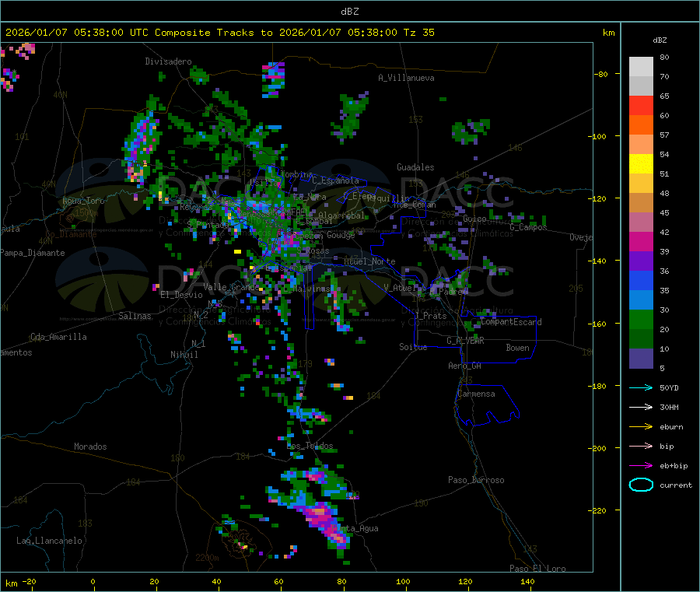Click the magenta 39 dBZ color swatch
This screenshot has width=700, height=592.
point(641,242)
